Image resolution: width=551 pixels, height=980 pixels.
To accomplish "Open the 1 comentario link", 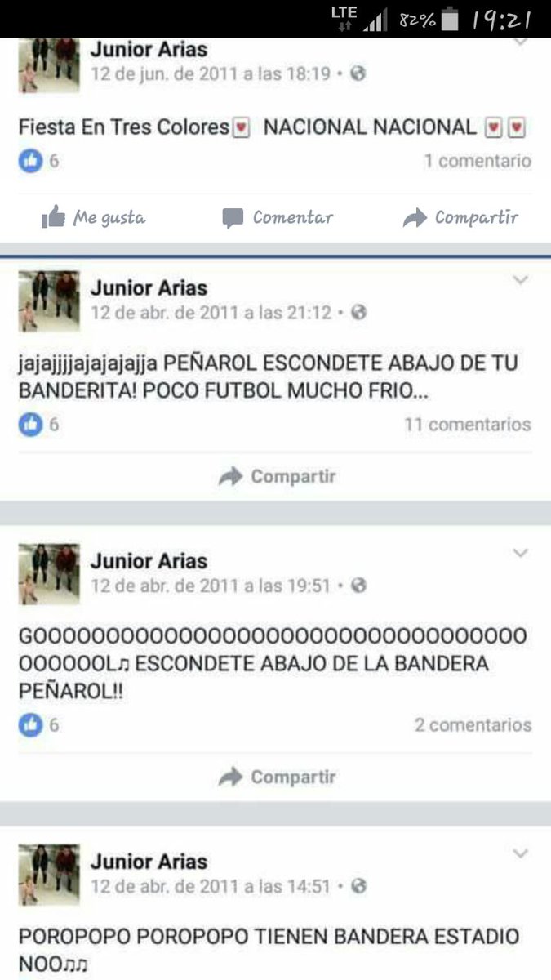I will [477, 161].
